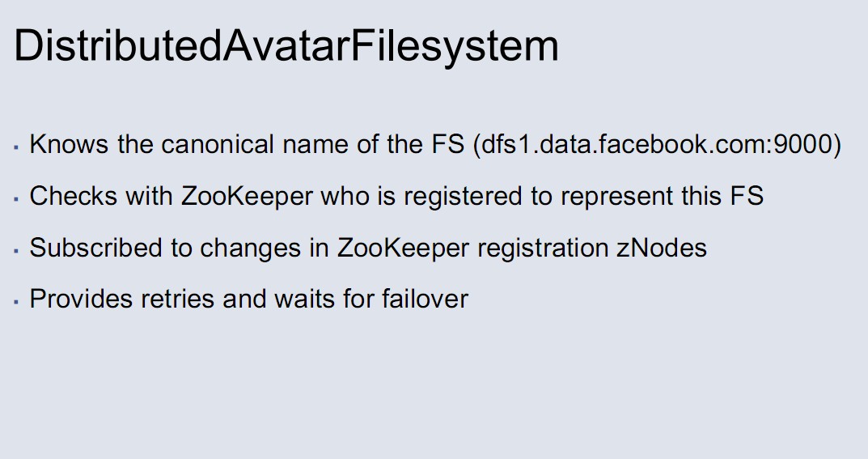Click bullet marker before "Subscribed to changes"
The image size is (868, 459).
pos(16,250)
